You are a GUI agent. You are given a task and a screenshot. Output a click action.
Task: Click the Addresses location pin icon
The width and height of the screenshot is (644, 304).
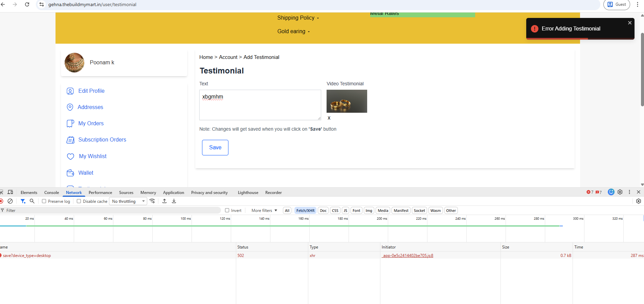70,107
